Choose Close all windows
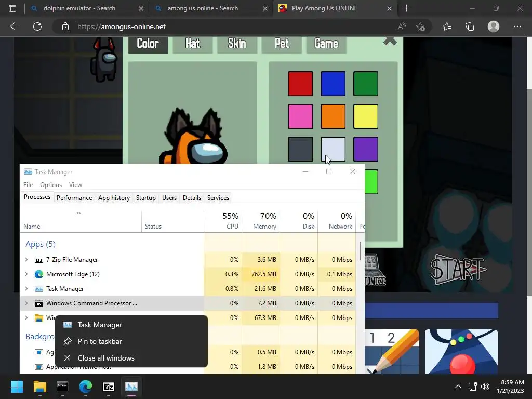The width and height of the screenshot is (532, 399). click(x=131, y=358)
